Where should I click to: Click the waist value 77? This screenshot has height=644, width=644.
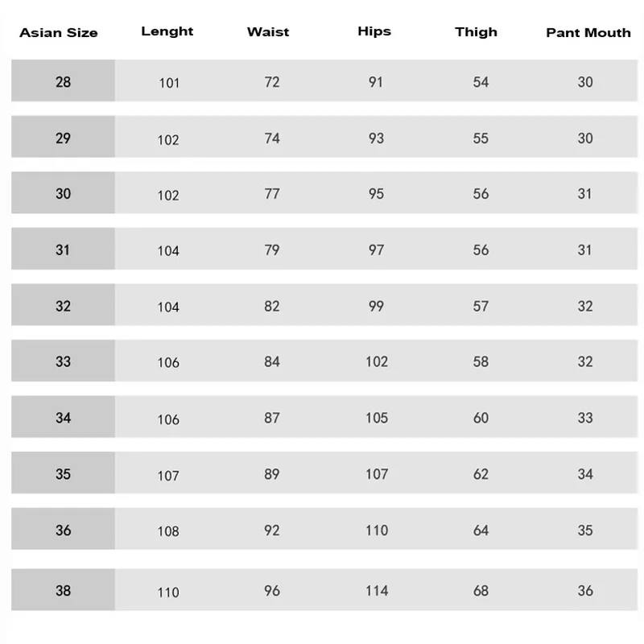[x=272, y=194]
